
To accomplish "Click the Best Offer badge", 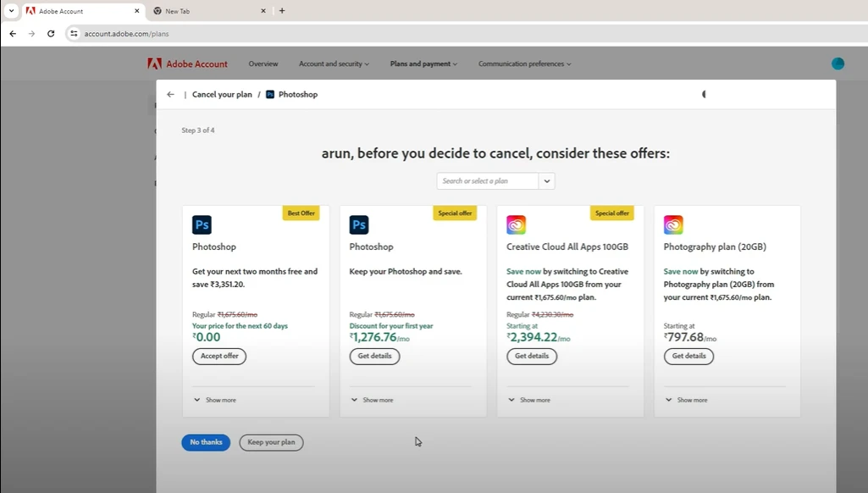I will click(301, 213).
